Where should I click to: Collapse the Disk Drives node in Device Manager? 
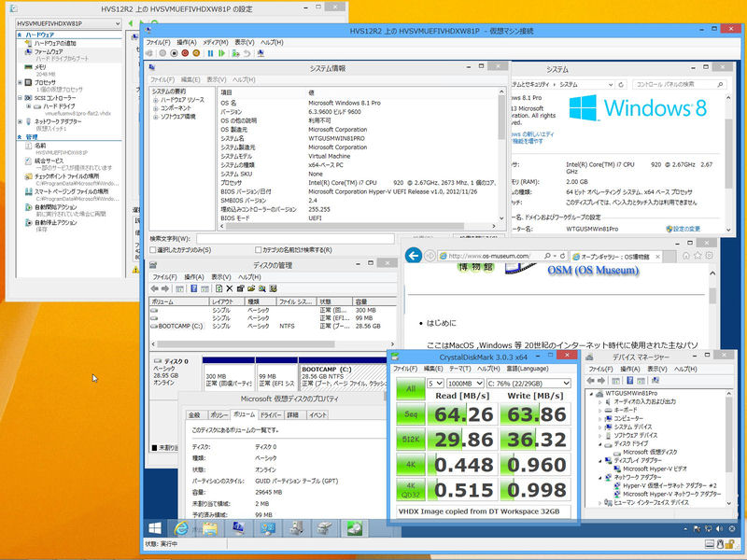point(599,444)
